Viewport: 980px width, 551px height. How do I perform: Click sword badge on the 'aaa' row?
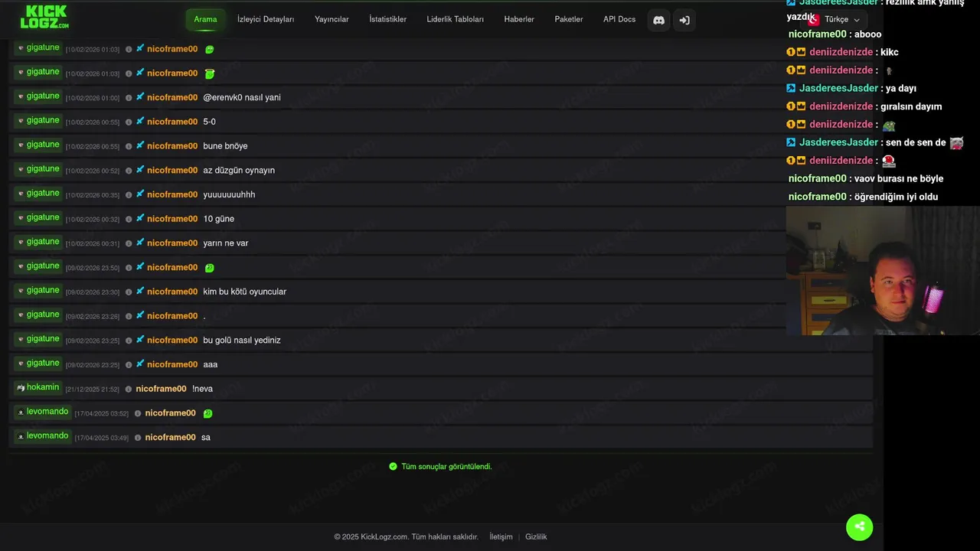pos(140,364)
